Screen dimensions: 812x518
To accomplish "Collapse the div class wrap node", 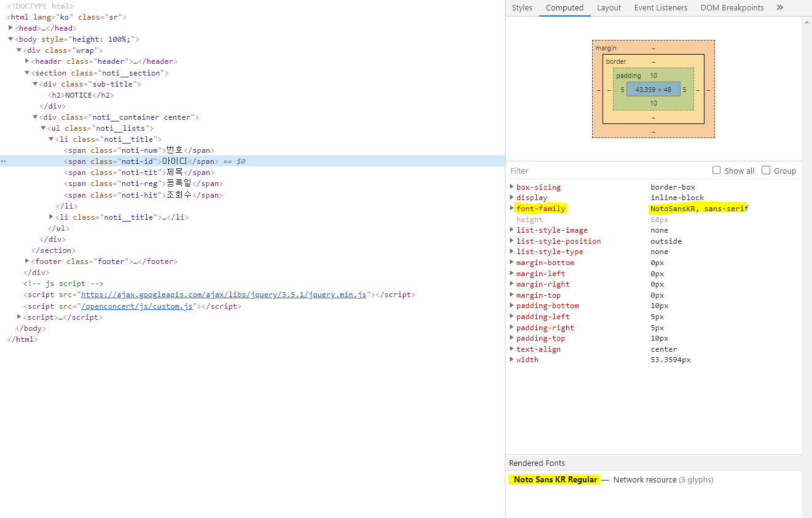I will tap(19, 50).
